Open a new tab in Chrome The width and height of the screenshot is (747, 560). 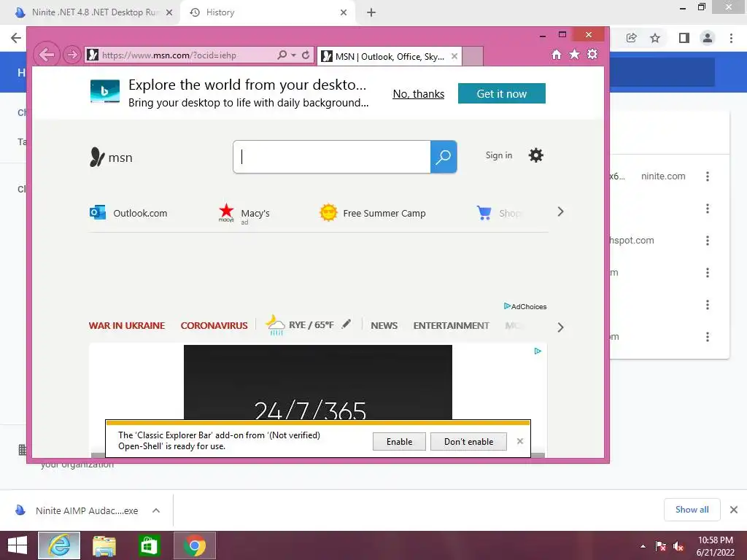tap(371, 12)
